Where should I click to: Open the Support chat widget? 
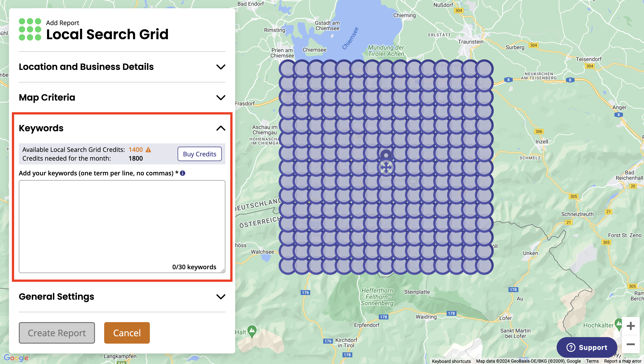tap(586, 347)
